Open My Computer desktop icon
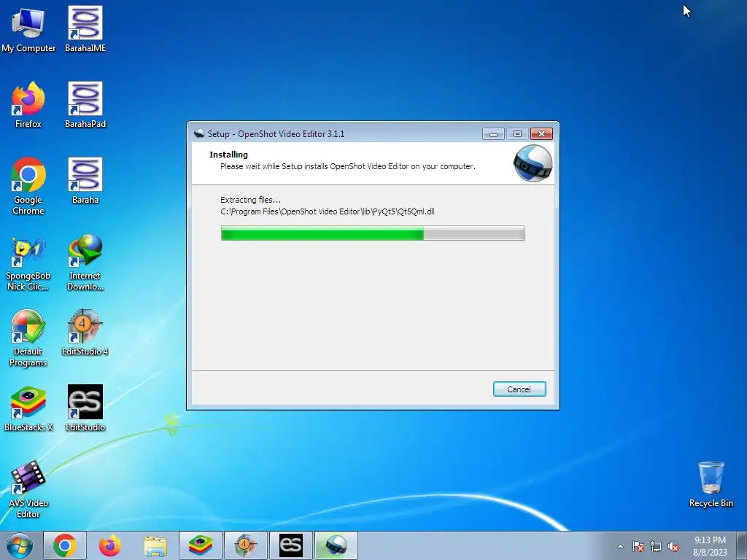The image size is (747, 560). 28,29
